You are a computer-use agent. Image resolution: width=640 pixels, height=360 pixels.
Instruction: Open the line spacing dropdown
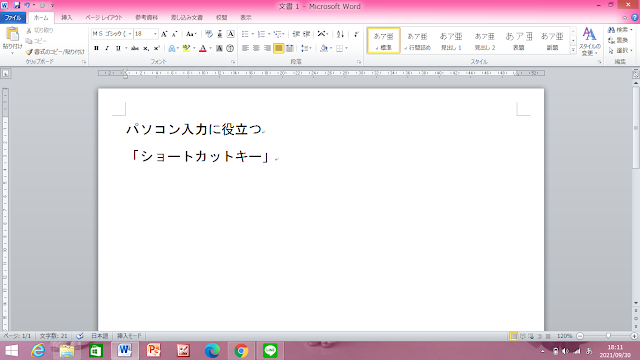pos(306,48)
